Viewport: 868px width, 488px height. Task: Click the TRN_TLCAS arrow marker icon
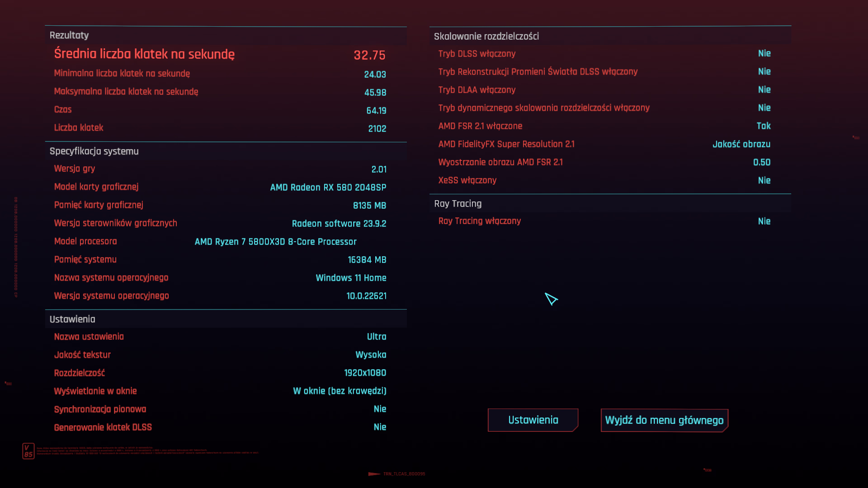coord(374,474)
